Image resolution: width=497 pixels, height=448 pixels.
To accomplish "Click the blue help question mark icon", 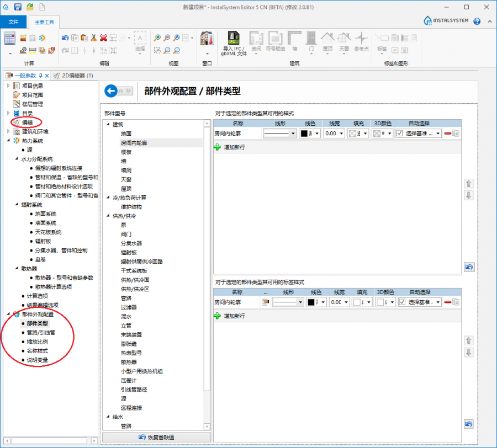I will (x=476, y=21).
